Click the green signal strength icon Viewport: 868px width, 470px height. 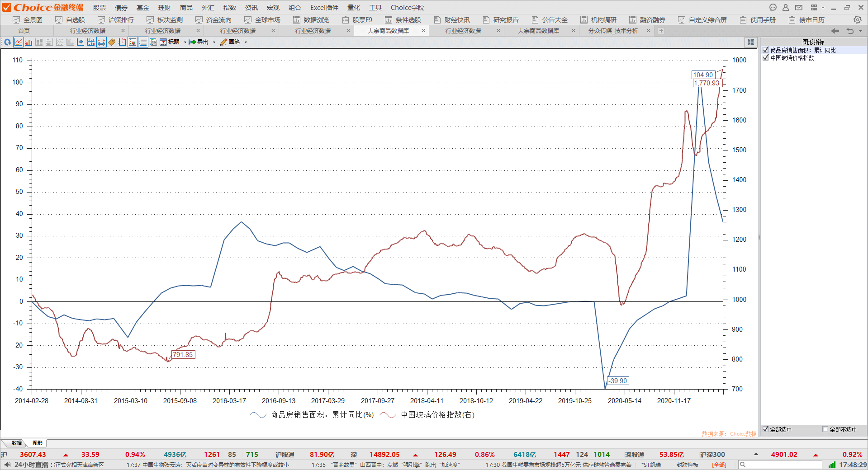tap(832, 465)
